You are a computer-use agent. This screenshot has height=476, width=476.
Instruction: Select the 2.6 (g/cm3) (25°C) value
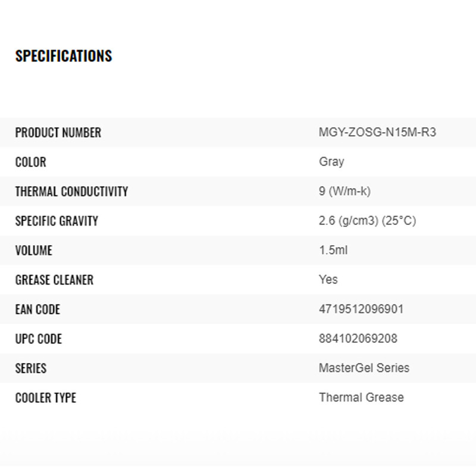[367, 221]
